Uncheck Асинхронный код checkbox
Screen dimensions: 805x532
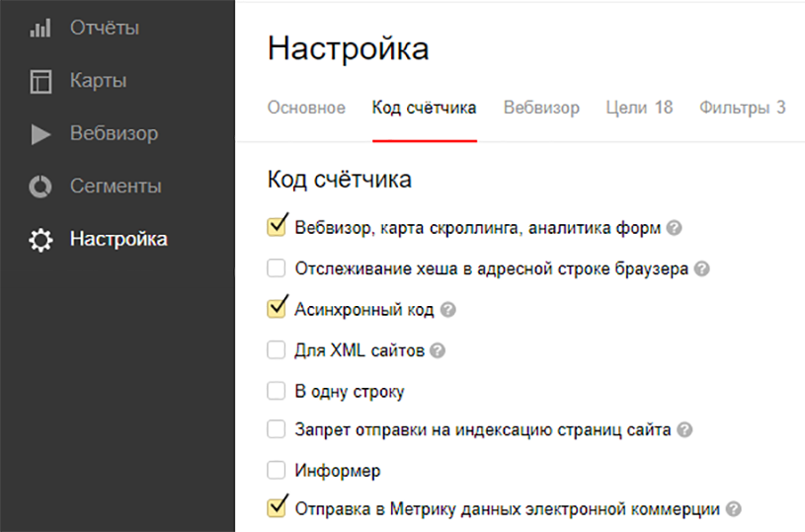277,308
